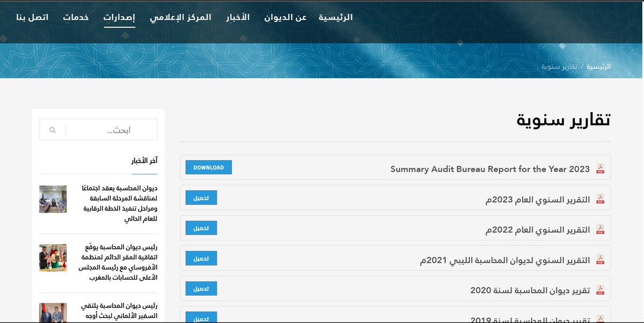Click تقارير سنوية page heading
This screenshot has width=644, height=323.
pyautogui.click(x=563, y=120)
